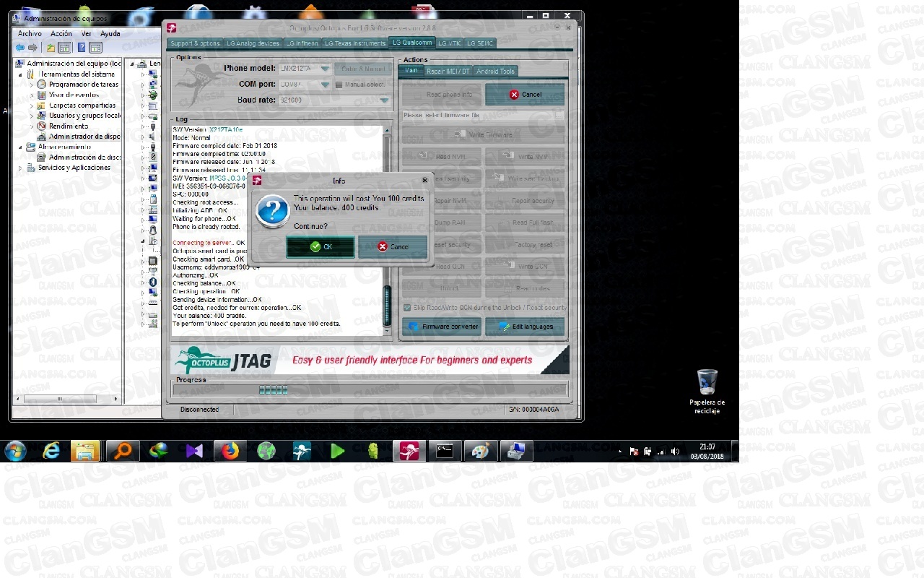Image resolution: width=924 pixels, height=578 pixels.
Task: Switch to LG SEMC tab
Action: click(480, 43)
